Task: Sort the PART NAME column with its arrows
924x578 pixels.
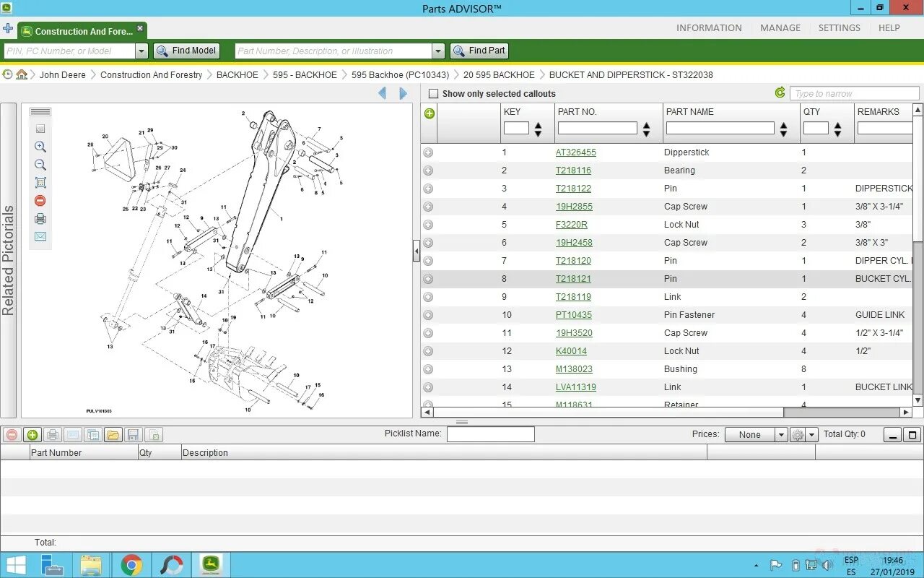Action: click(x=783, y=129)
